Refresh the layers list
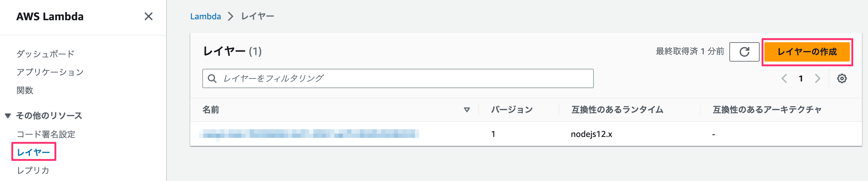This screenshot has height=181, width=868. 744,52
